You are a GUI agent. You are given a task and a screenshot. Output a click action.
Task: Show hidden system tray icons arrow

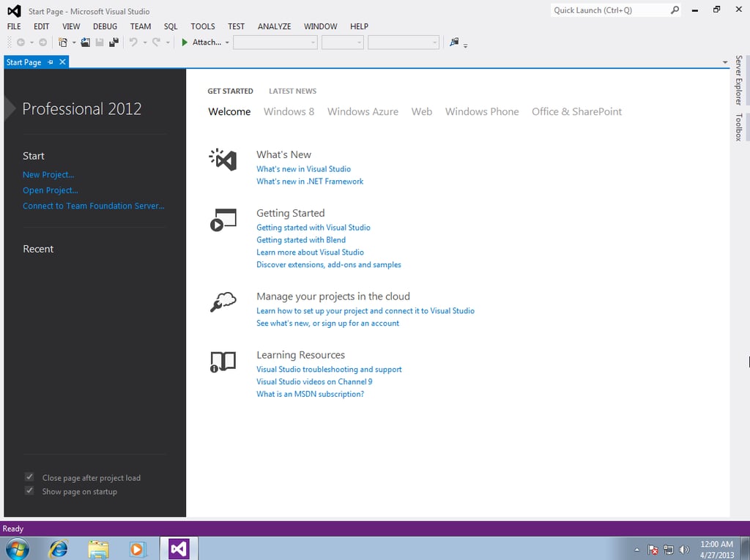[636, 550]
